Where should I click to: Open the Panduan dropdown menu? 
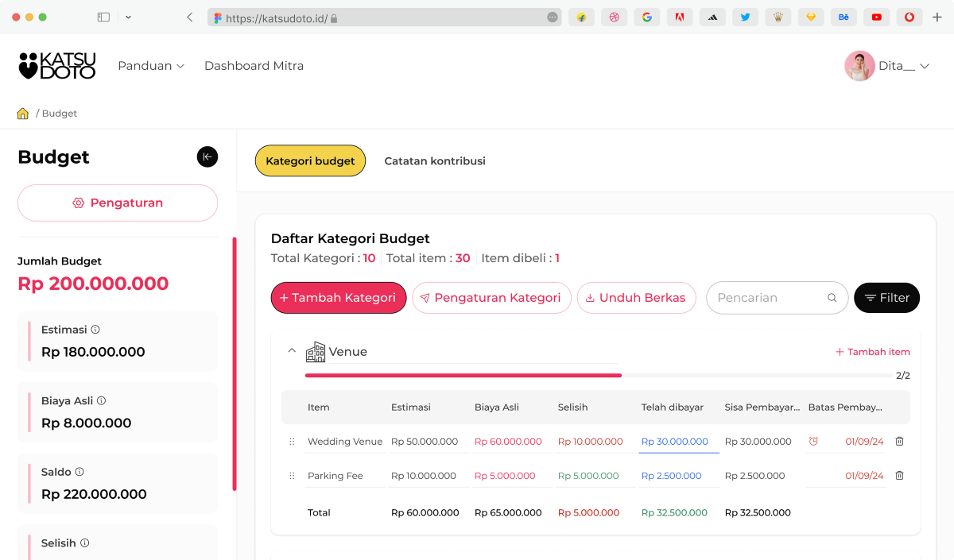click(151, 66)
